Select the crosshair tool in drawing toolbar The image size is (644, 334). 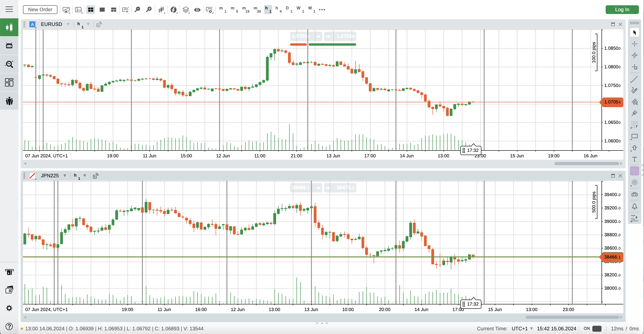click(635, 44)
